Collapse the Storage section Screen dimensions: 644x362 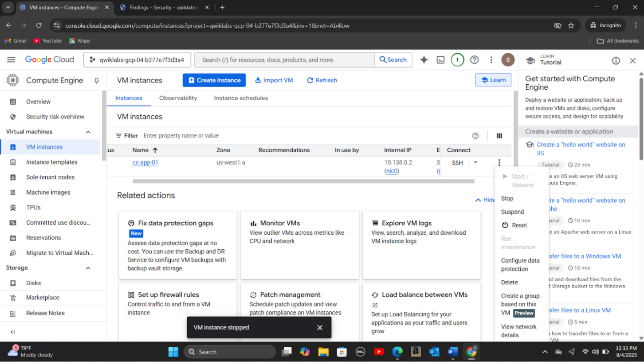(x=88, y=268)
